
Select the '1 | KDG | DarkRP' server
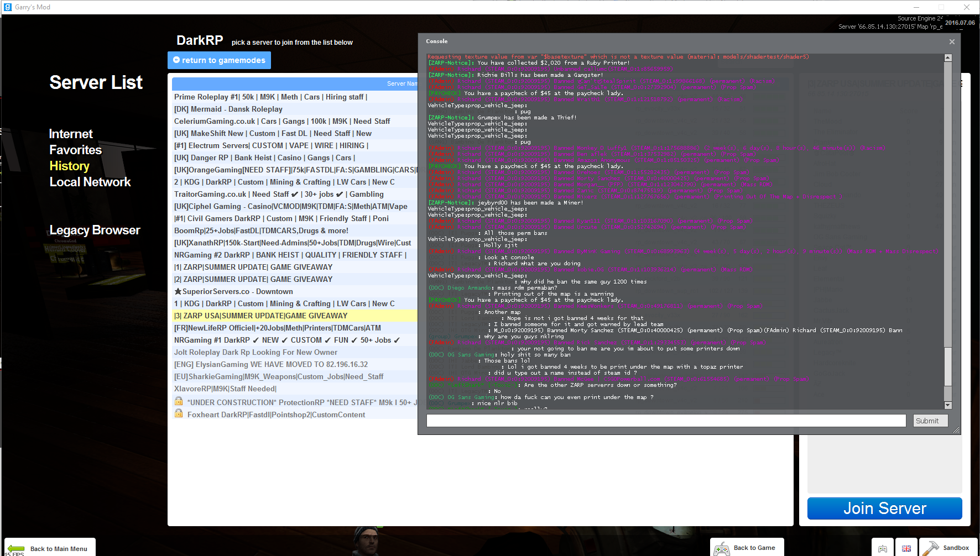point(295,303)
